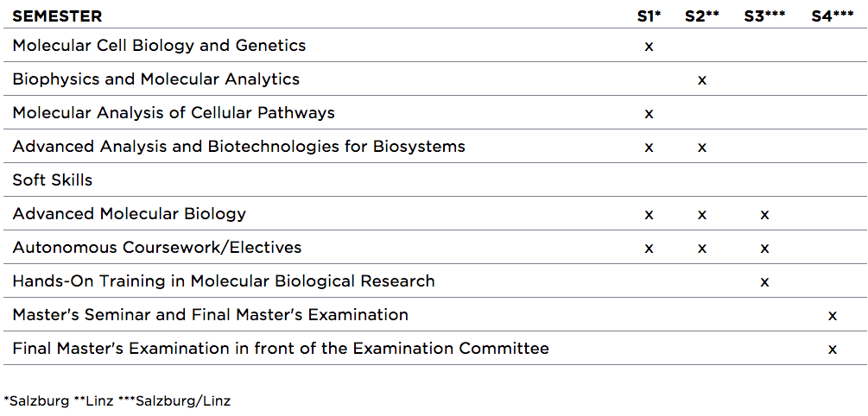868x416 pixels.
Task: Click Biophysics and Molecular Analytics text
Action: pyautogui.click(x=156, y=79)
